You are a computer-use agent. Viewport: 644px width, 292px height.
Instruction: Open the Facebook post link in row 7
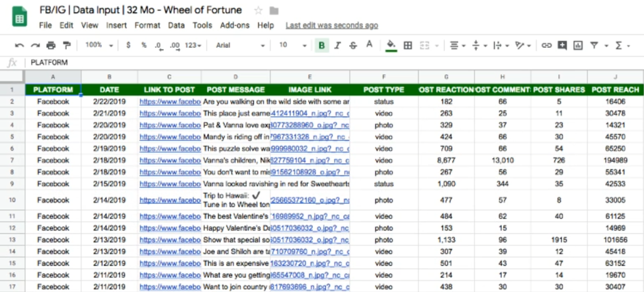[170, 160]
